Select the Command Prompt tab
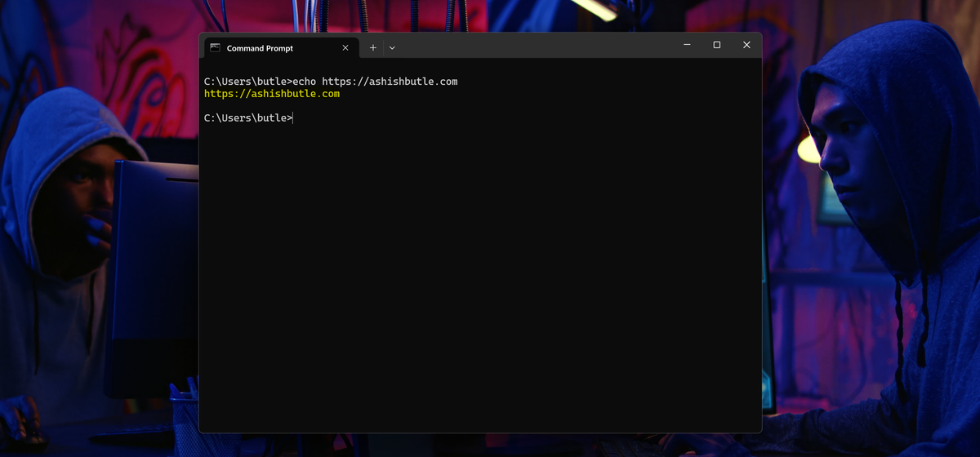This screenshot has height=457, width=980. pyautogui.click(x=280, y=48)
